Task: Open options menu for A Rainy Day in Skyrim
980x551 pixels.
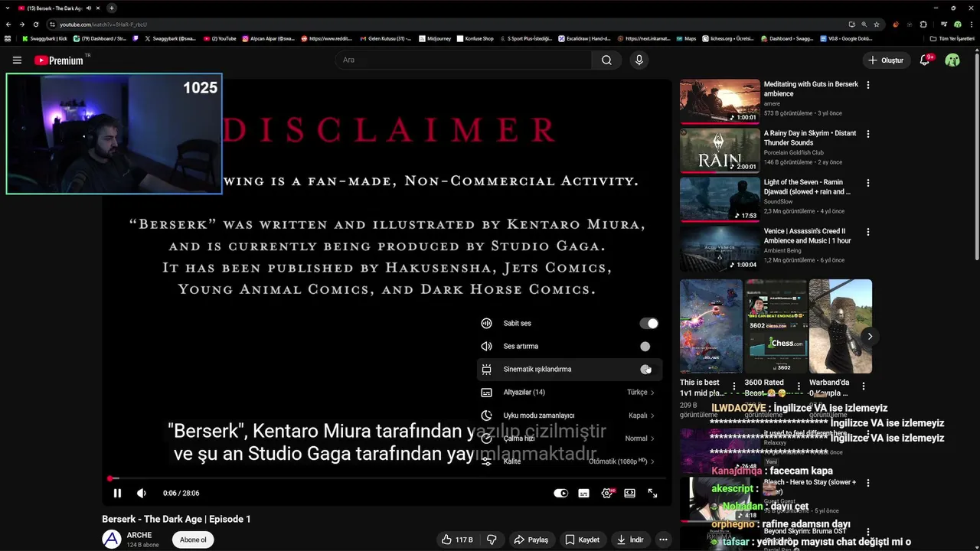Action: click(x=867, y=134)
